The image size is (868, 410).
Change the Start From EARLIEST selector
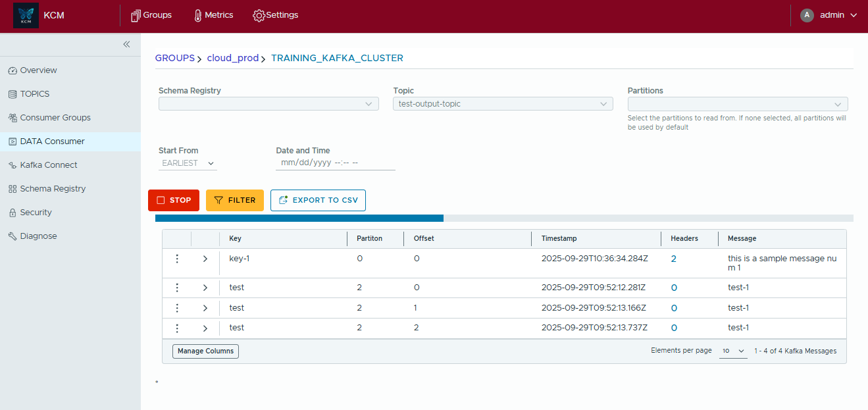click(x=188, y=163)
